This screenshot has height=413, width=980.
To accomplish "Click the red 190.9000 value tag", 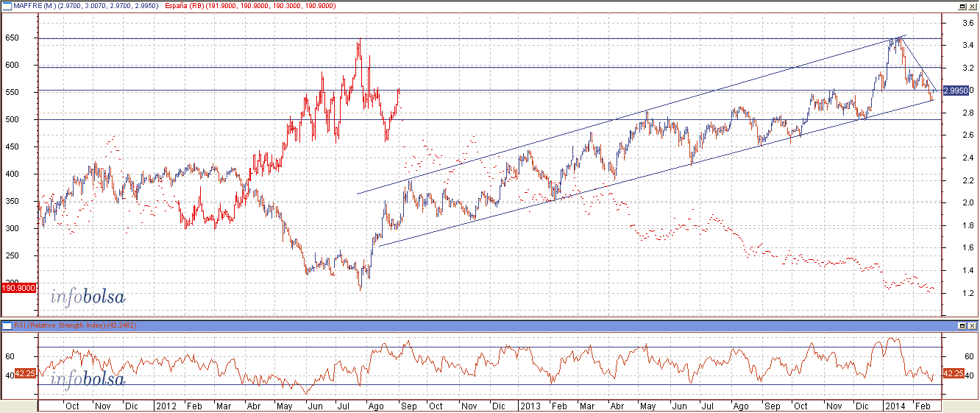I will click(18, 288).
